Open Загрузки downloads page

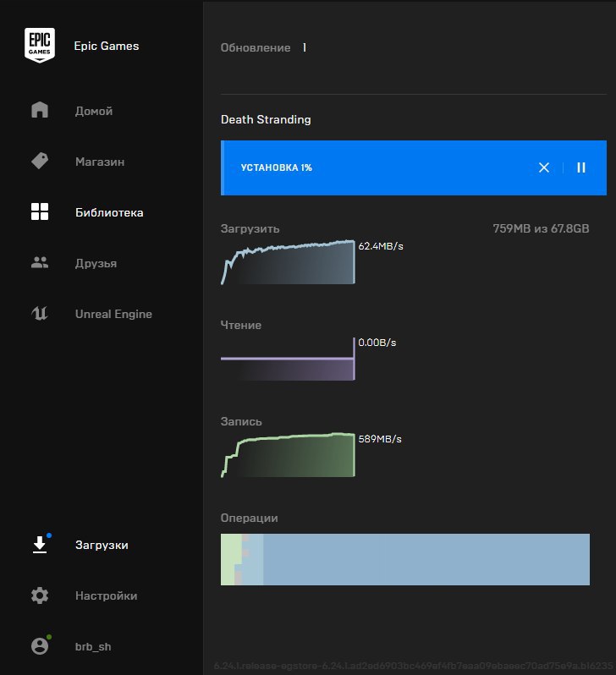[x=102, y=545]
